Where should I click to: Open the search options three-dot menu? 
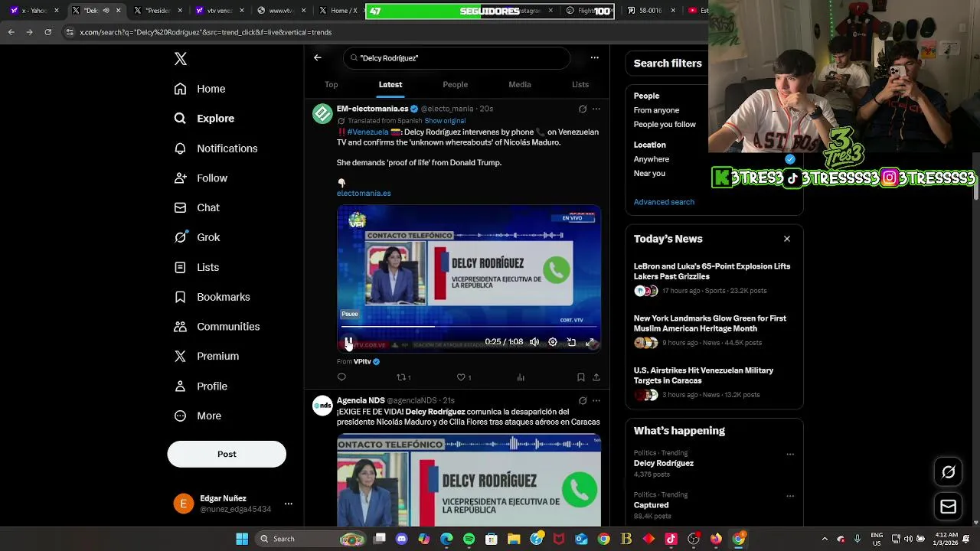(x=594, y=57)
